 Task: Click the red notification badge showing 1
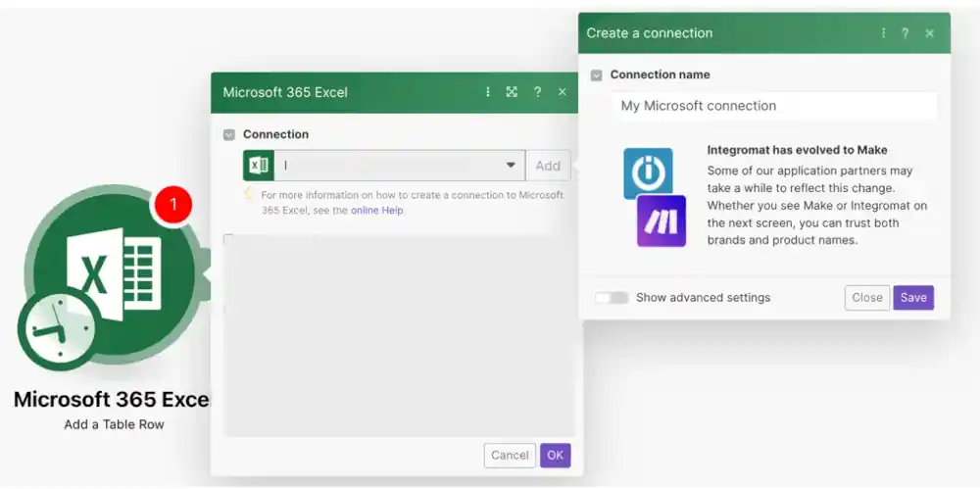point(173,204)
